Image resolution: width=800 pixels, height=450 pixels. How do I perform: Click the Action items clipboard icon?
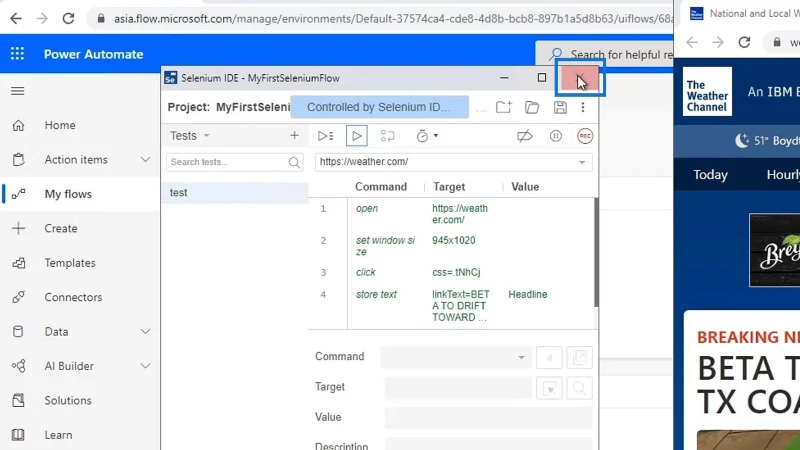(x=18, y=160)
